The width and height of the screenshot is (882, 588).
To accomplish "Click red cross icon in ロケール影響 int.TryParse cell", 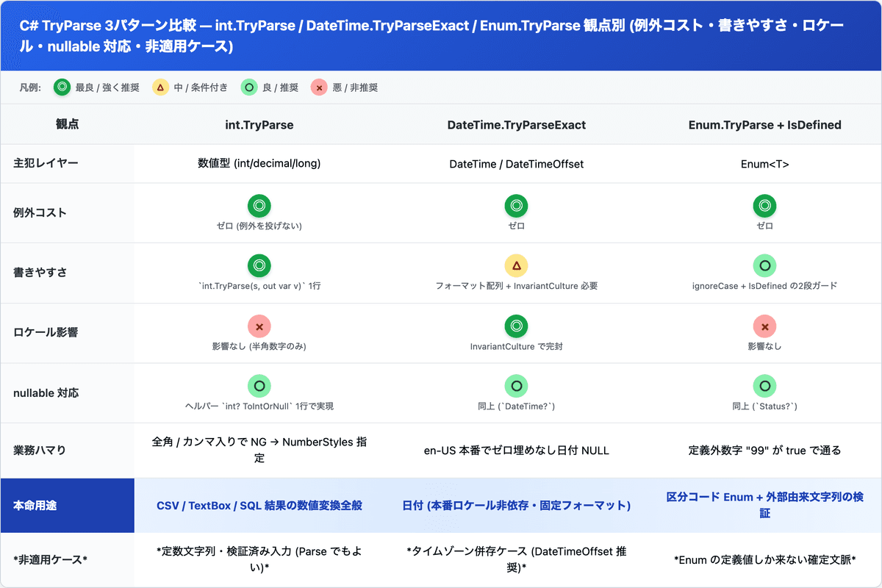I will click(x=259, y=326).
